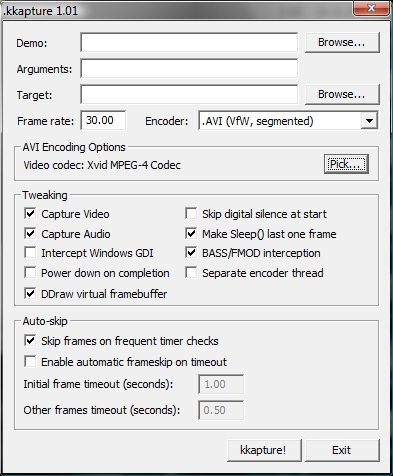The image size is (393, 476).
Task: Toggle DDraw virtual framebuffer checkbox
Action: pos(30,294)
